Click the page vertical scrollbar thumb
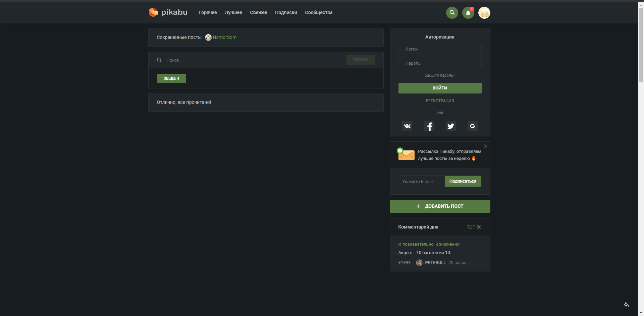This screenshot has height=316, width=644. pos(641,45)
